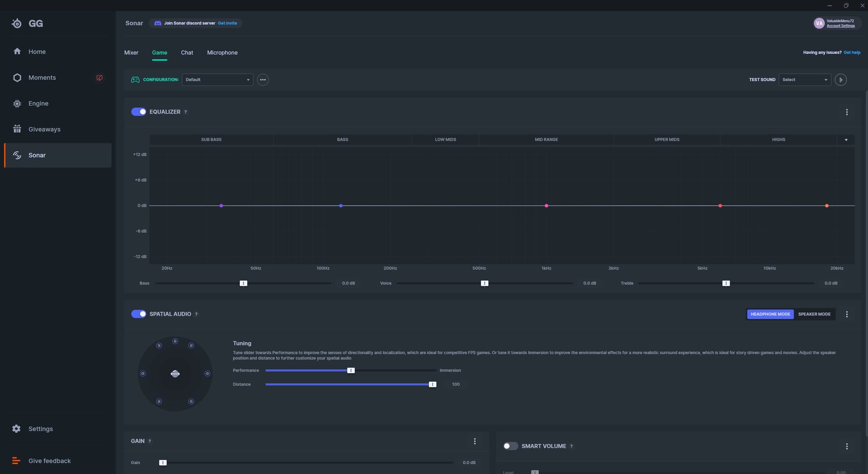This screenshot has width=868, height=474.
Task: Enable the Smart Volume toggle
Action: [x=510, y=446]
